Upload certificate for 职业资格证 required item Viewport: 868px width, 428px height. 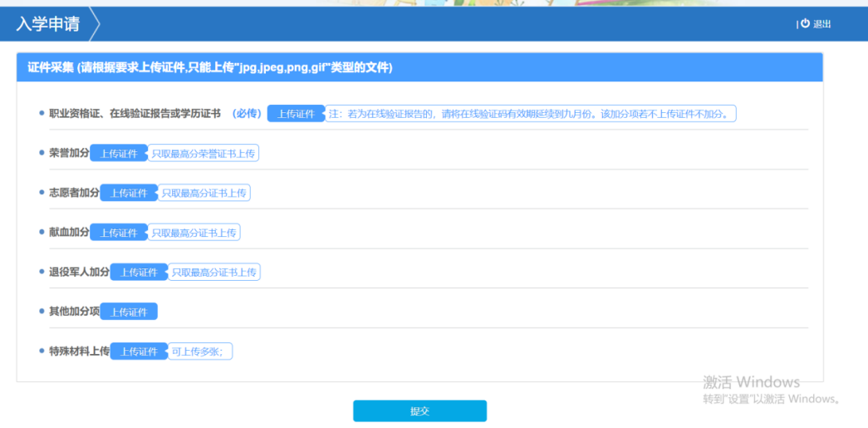click(x=295, y=114)
